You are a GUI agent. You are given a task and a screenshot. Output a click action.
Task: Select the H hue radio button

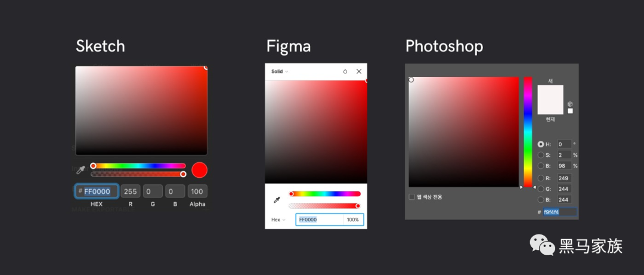click(x=541, y=144)
